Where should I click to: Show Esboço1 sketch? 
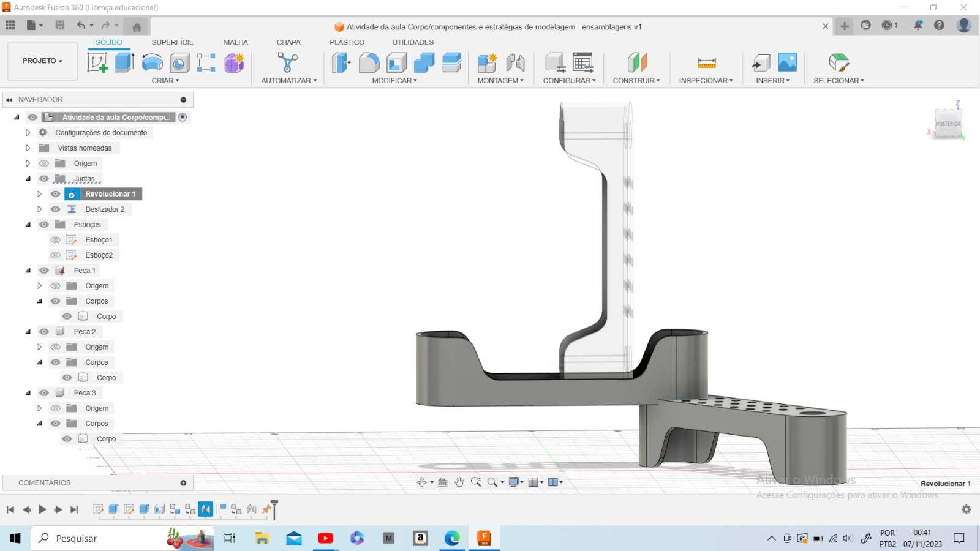coord(56,240)
